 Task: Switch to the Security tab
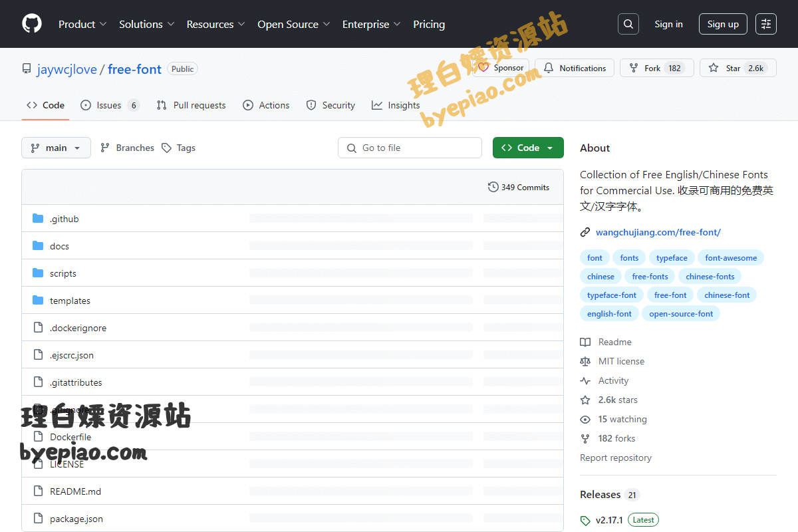[331, 105]
